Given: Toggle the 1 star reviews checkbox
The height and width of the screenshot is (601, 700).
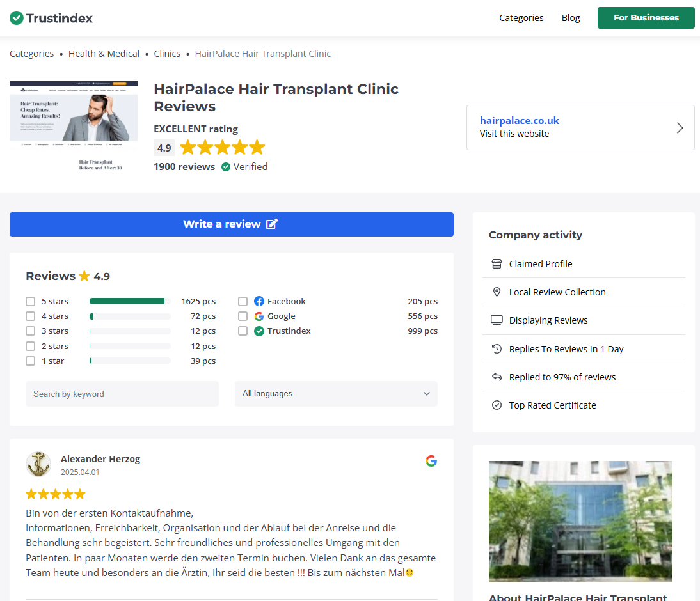Looking at the screenshot, I should coord(30,361).
